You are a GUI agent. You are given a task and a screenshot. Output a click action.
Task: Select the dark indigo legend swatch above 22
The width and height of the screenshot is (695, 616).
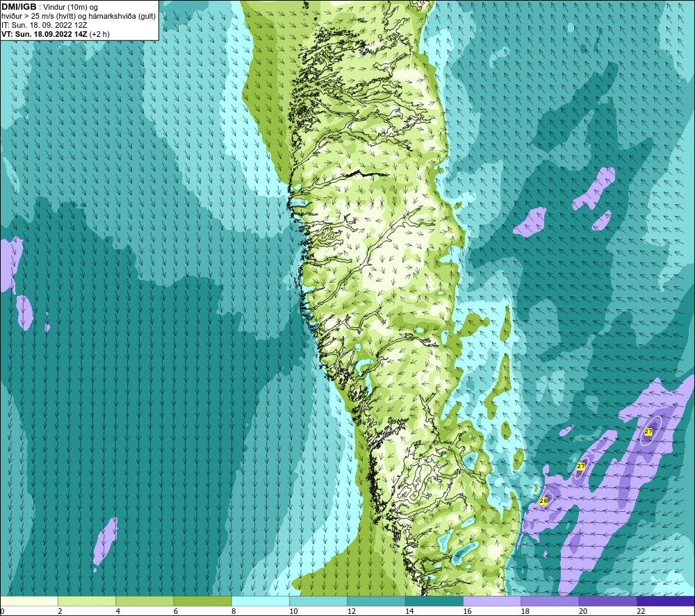[x=666, y=601]
